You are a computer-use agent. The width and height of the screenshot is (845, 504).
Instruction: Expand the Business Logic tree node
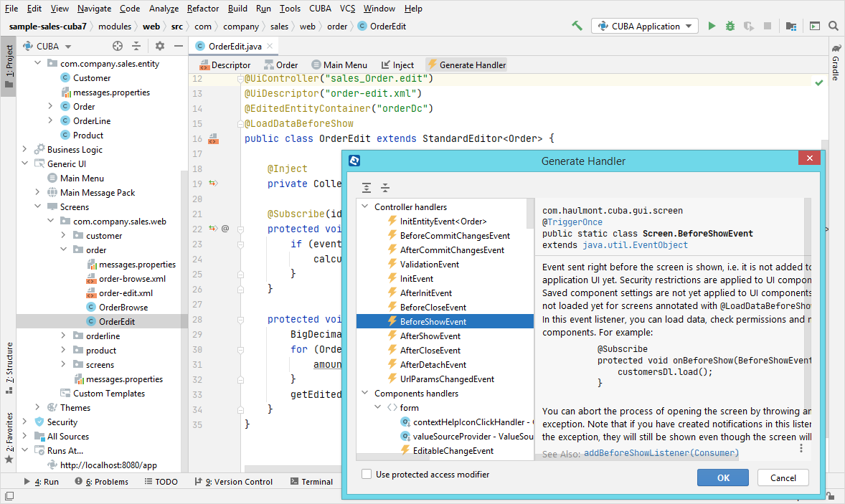(x=24, y=149)
